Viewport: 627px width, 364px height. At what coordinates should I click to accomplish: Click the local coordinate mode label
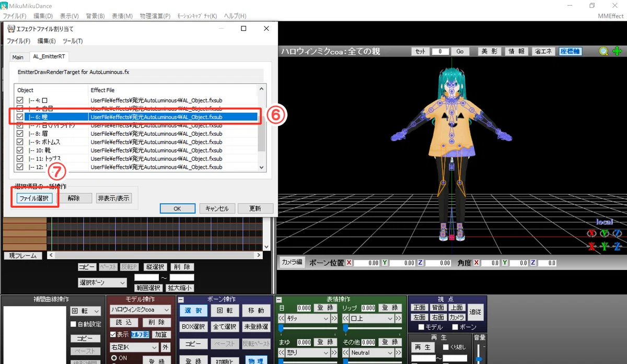coord(605,222)
